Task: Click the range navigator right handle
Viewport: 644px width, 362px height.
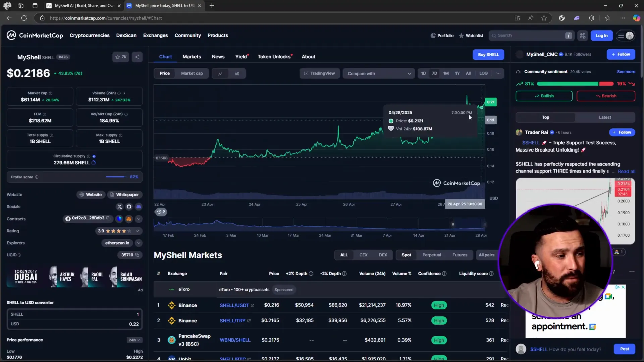Action: tap(484, 224)
